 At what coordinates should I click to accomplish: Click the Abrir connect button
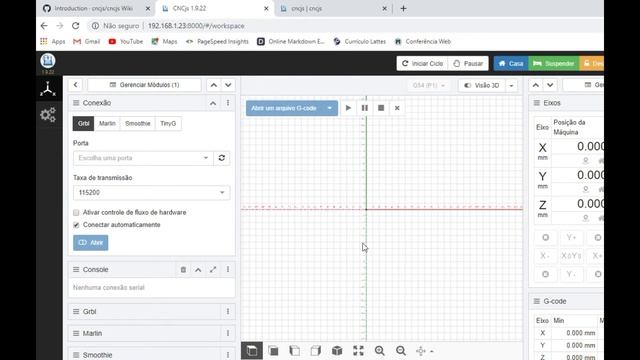[91, 242]
